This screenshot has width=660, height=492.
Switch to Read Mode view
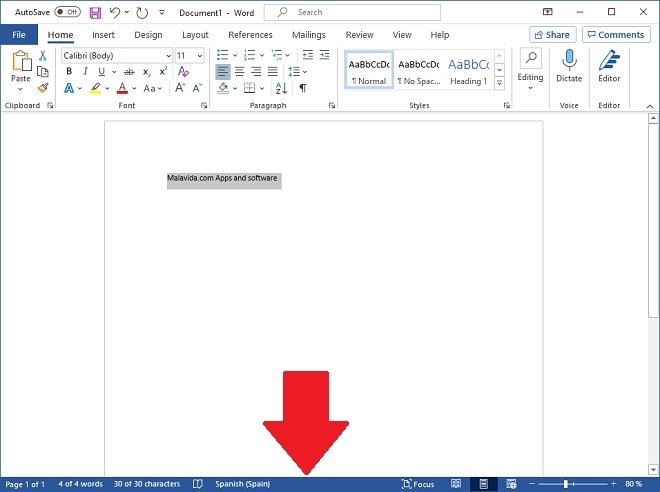tap(456, 484)
